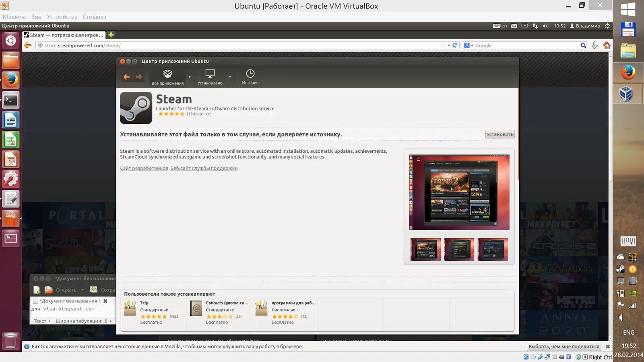
Task: Open the battery indicator in Ubuntu panel
Action: 525,26
